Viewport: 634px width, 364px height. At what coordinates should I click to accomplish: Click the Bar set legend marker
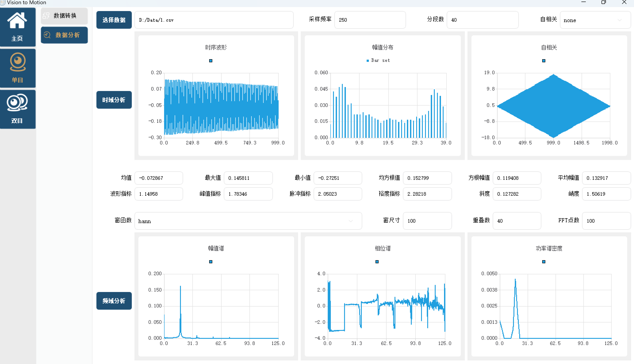click(368, 61)
